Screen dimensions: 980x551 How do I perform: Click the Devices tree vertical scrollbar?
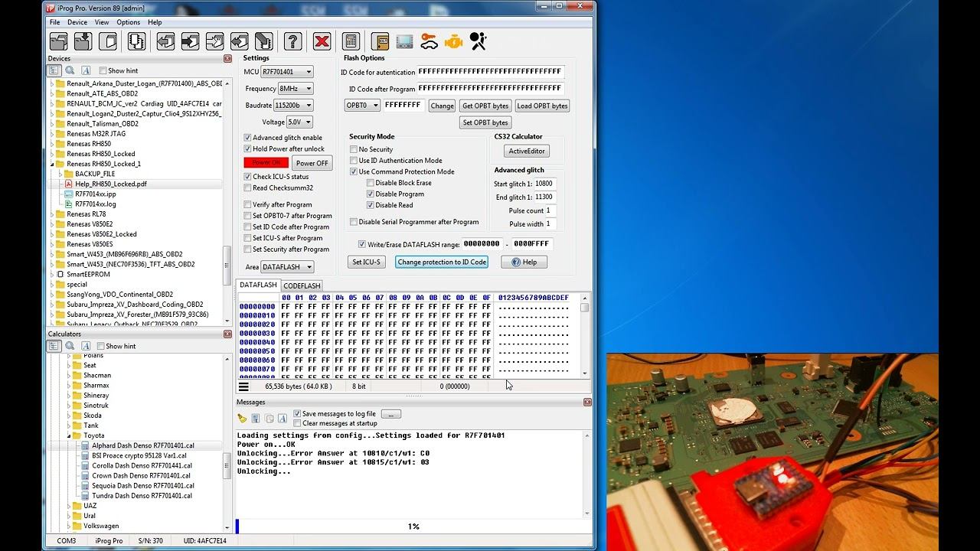[227, 203]
